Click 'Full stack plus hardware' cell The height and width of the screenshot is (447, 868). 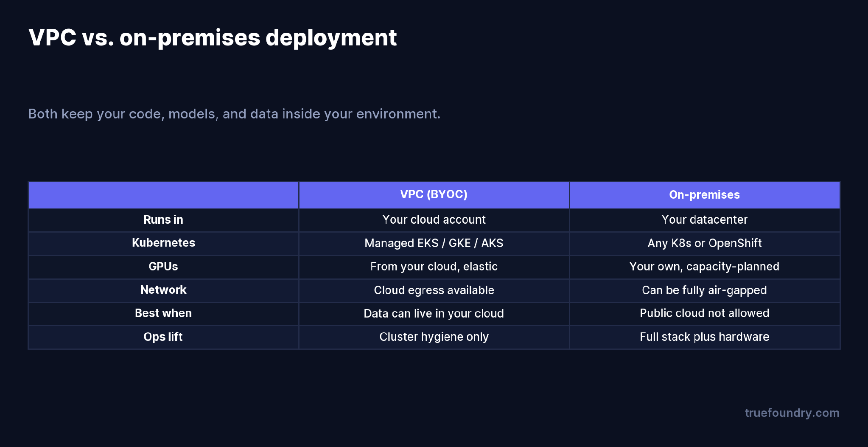705,337
